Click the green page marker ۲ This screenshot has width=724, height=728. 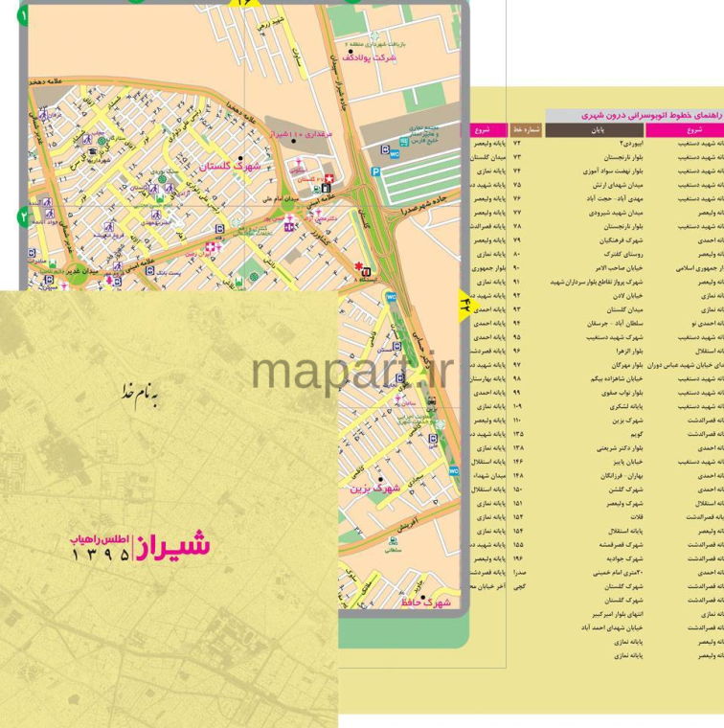coord(23,216)
